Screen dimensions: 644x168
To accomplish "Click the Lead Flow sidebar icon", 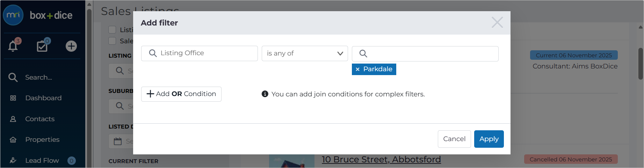I will pos(13,160).
